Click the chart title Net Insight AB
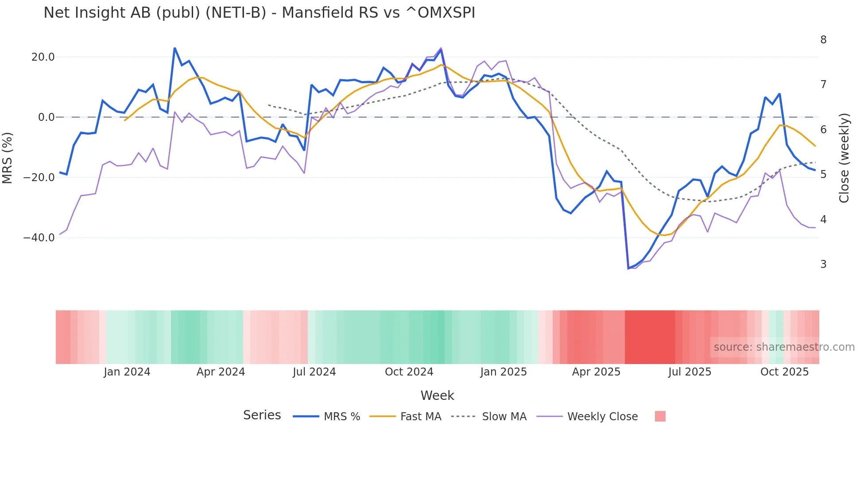 click(x=259, y=13)
